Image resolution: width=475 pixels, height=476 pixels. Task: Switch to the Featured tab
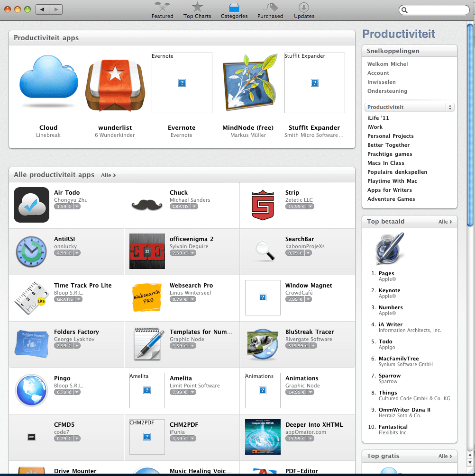(162, 10)
